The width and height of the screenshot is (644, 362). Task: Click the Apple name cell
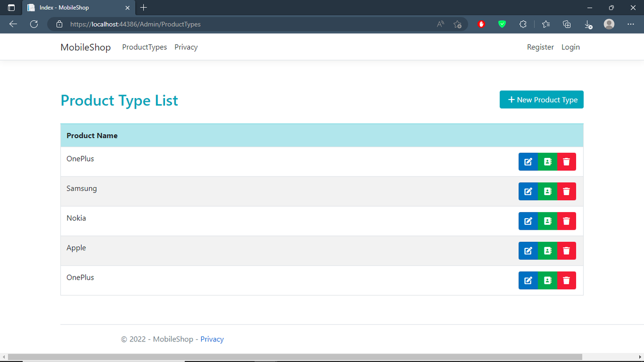(76, 248)
